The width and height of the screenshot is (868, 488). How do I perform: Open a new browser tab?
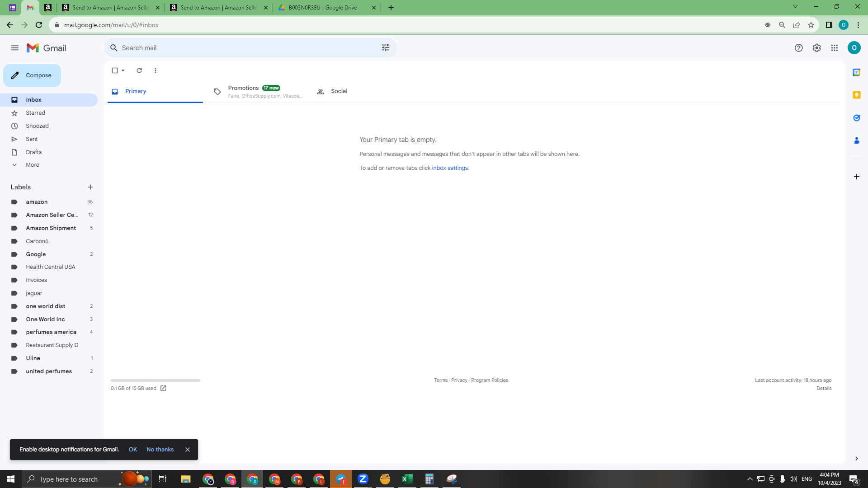pos(391,8)
